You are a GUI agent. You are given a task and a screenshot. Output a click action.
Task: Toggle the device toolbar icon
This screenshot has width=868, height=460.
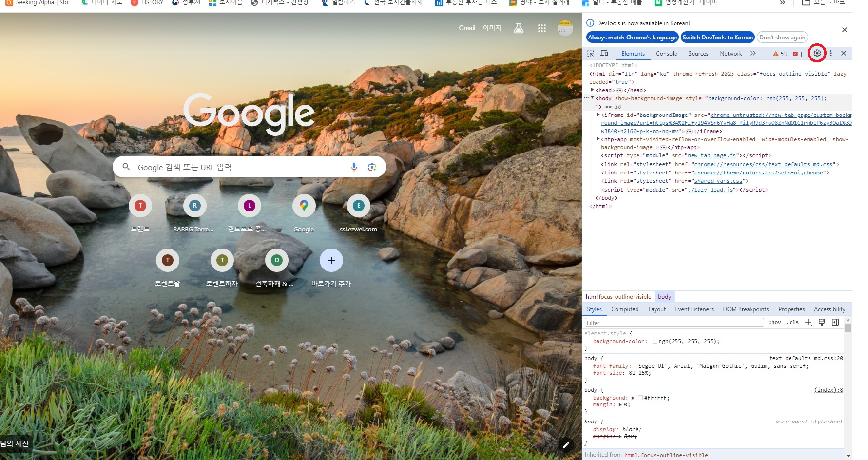(604, 53)
